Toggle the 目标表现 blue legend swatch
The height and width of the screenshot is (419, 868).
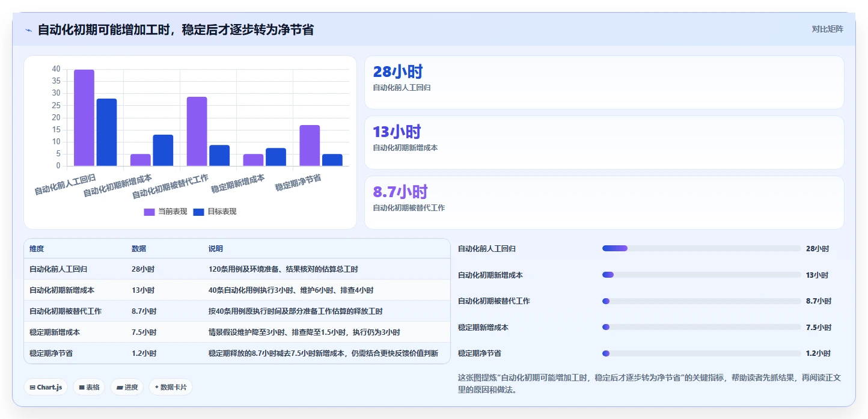click(199, 212)
